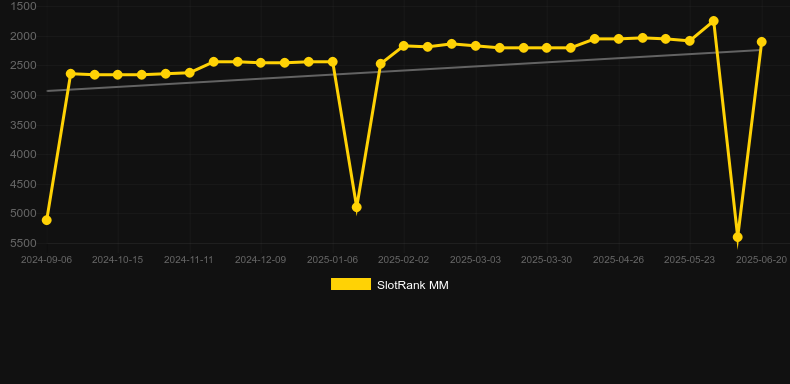Click the 2025-01-06 x-axis date label
Viewport: 790px width, 384px height.
click(332, 260)
